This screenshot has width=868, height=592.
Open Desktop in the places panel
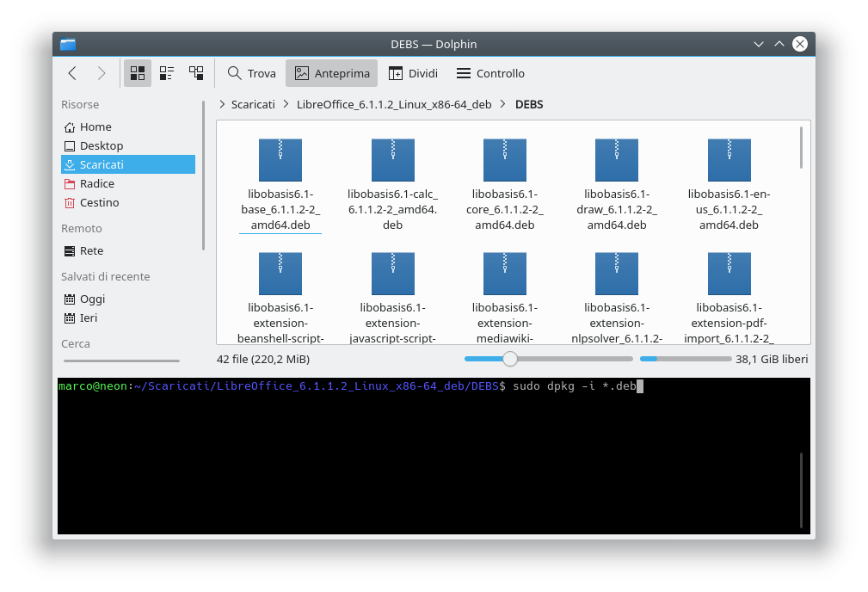[128, 145]
